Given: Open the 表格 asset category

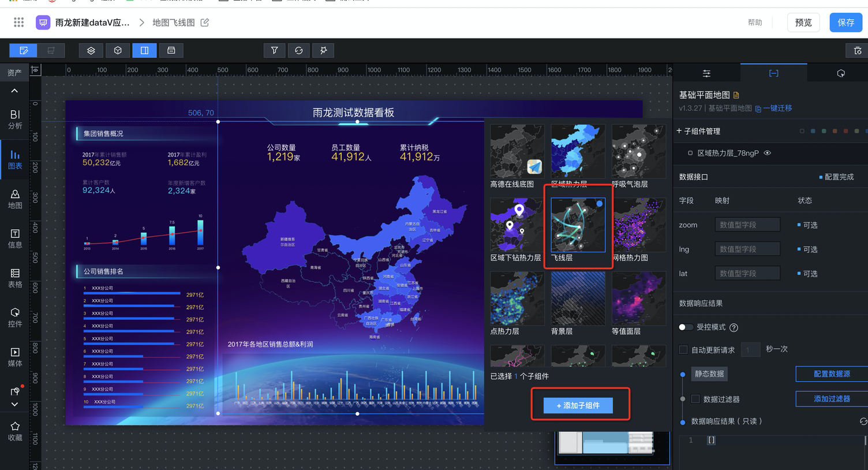Looking at the screenshot, I should point(15,278).
